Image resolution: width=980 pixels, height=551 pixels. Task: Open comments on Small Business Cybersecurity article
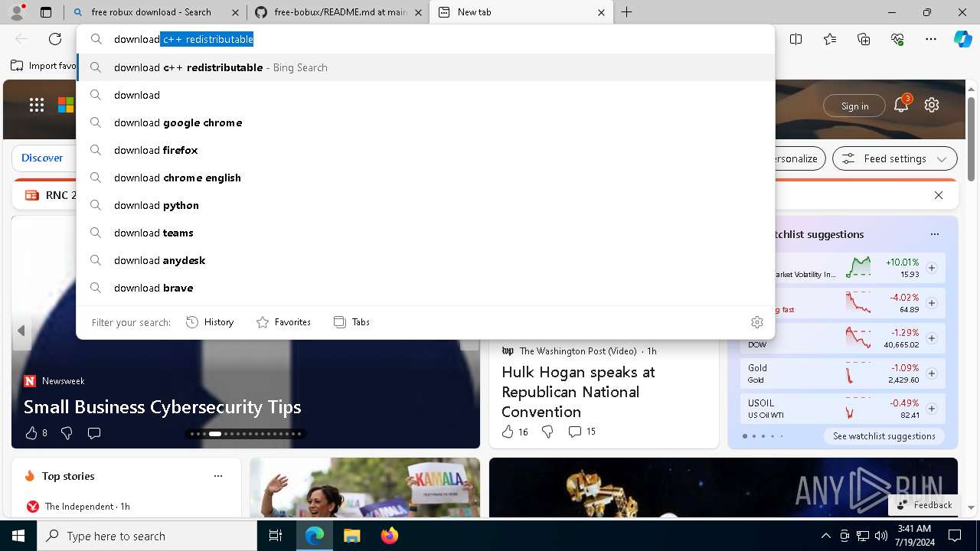click(94, 433)
